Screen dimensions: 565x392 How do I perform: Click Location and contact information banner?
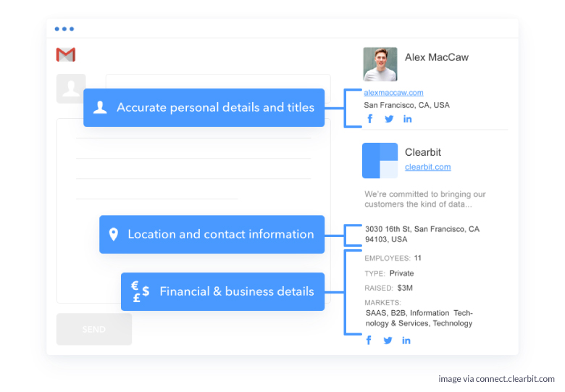coord(212,234)
